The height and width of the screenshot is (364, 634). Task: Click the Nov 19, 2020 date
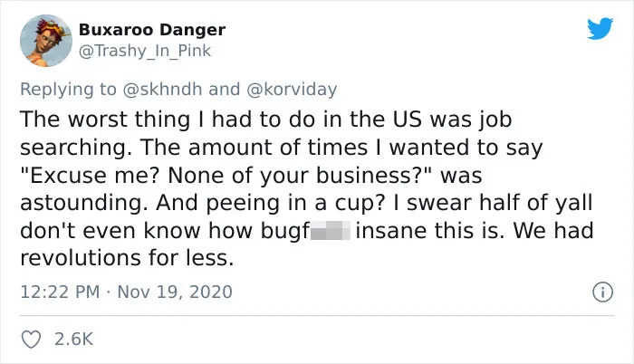(x=175, y=292)
